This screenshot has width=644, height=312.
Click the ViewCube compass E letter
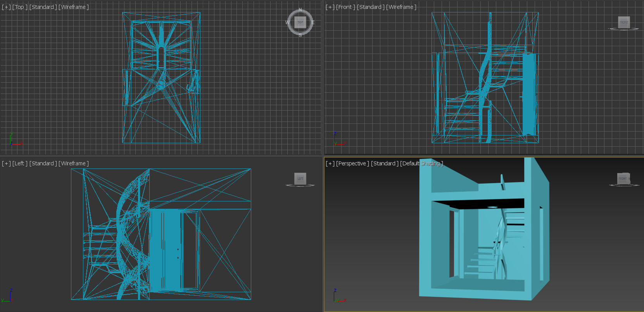coord(313,23)
